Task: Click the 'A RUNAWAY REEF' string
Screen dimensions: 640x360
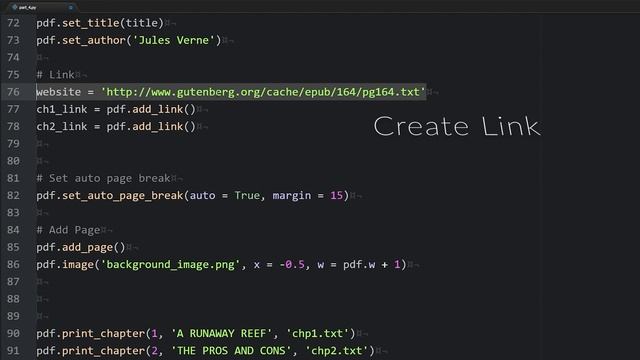Action: click(x=222, y=333)
